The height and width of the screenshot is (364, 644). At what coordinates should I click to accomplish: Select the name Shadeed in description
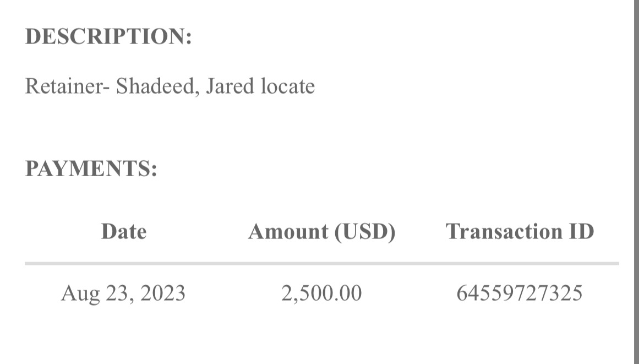155,86
